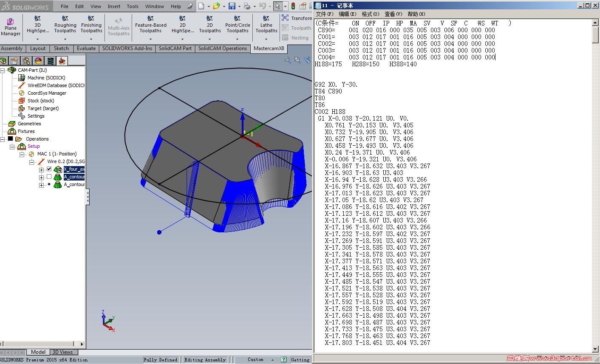
Task: Click the Open folder icon
Action: point(216,6)
